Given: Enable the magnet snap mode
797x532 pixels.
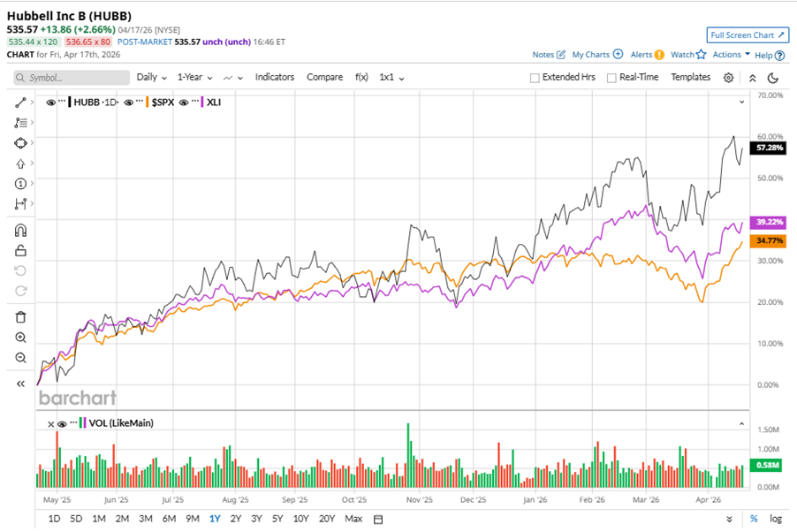Looking at the screenshot, I should click(x=20, y=231).
